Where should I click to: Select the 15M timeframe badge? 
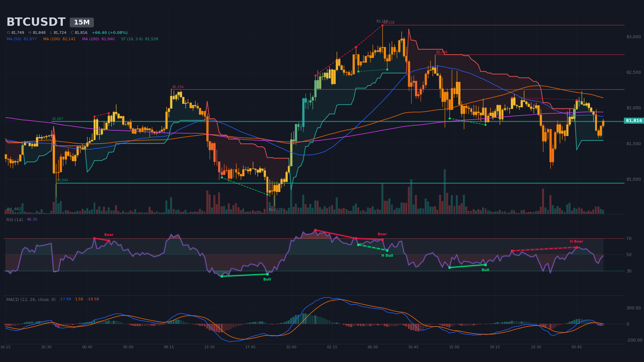82,23
